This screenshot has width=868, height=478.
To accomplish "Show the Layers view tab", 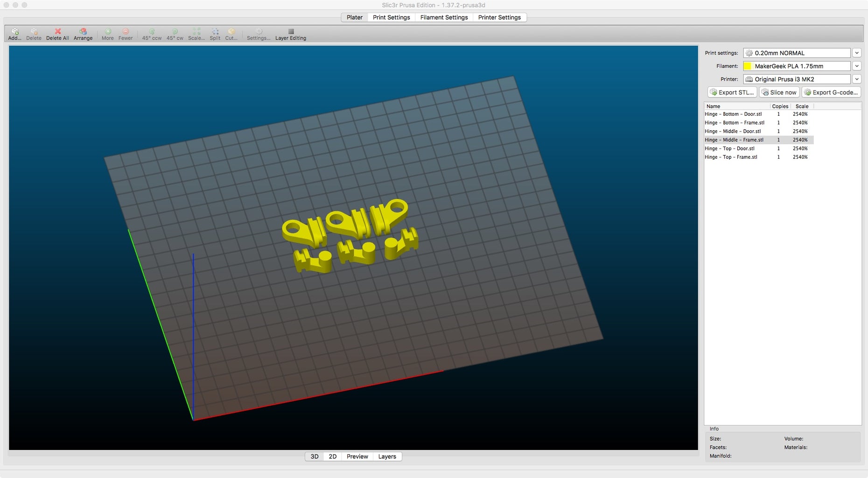I will click(387, 457).
